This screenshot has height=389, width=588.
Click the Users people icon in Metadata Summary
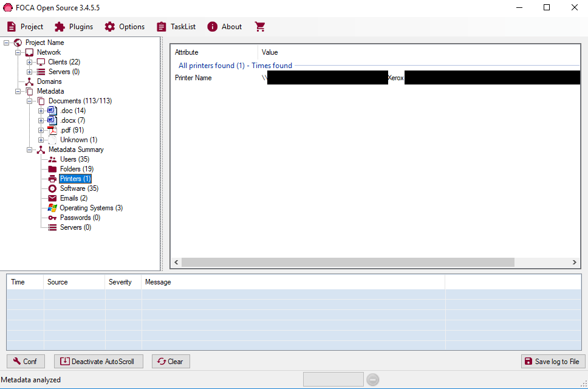(x=52, y=159)
